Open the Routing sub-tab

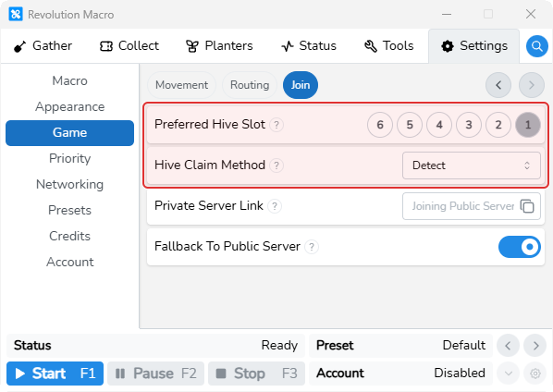click(x=250, y=85)
